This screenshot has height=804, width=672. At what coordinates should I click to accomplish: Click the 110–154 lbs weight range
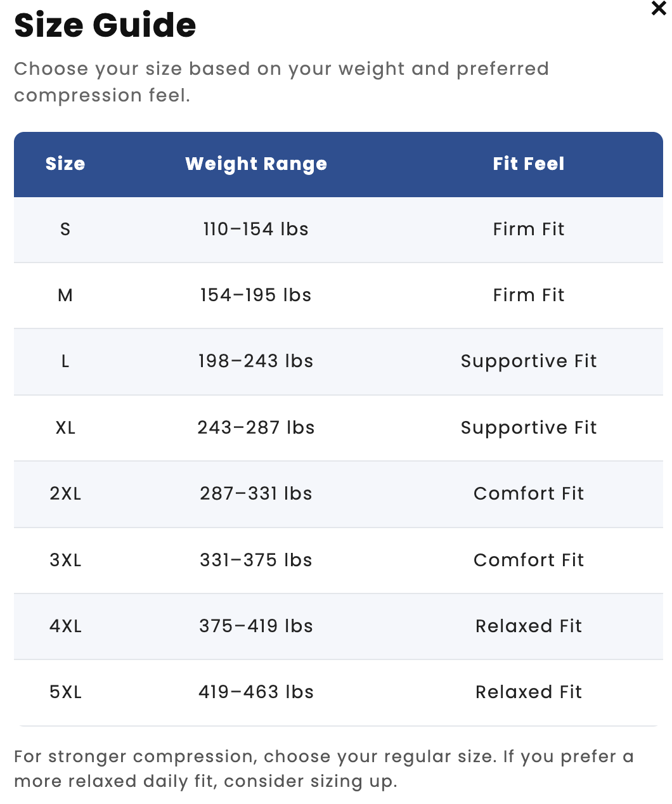tap(256, 229)
